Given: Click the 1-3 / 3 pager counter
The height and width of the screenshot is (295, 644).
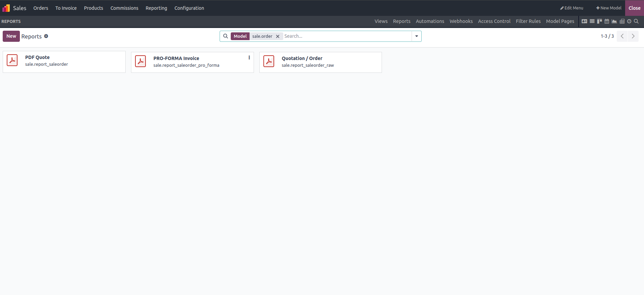Looking at the screenshot, I should pyautogui.click(x=607, y=36).
